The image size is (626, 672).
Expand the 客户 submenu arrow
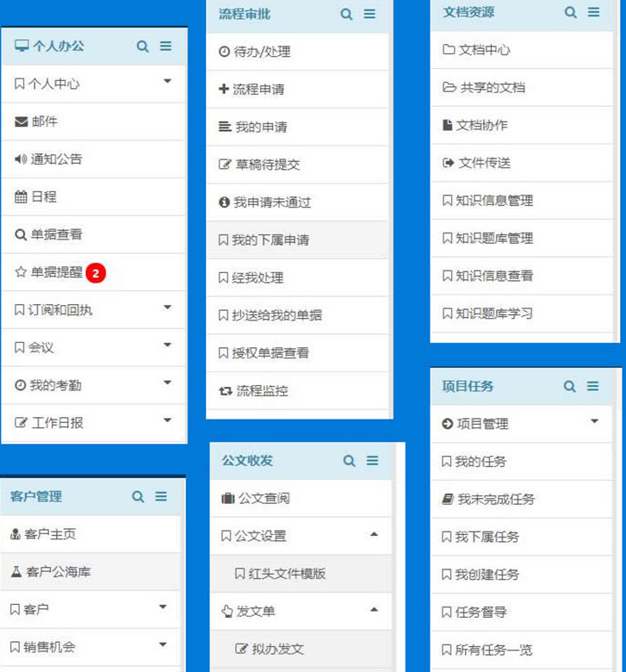[163, 607]
